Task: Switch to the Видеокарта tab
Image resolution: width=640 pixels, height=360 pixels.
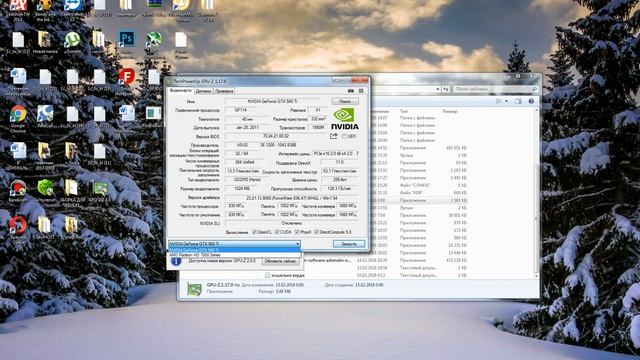Action: point(180,91)
